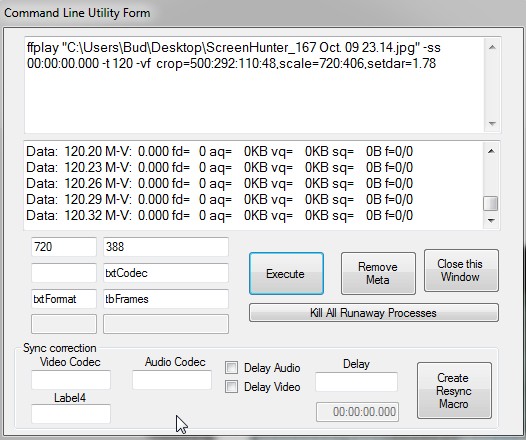Click the up arrow of output log scrollbar
The height and width of the screenshot is (440, 526).
point(491,151)
